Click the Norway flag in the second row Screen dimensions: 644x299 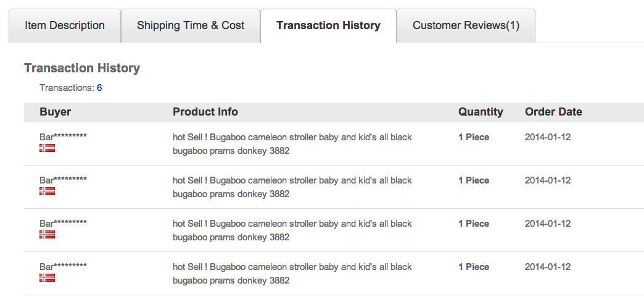click(x=47, y=192)
